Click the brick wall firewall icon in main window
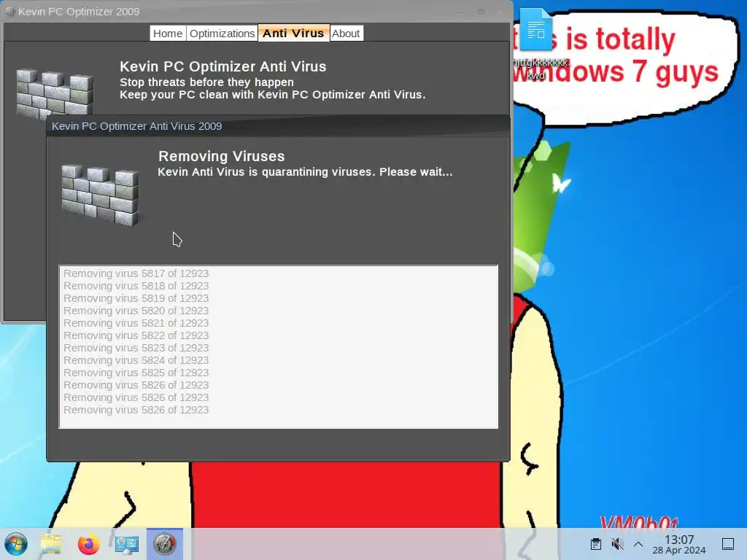 (55, 94)
